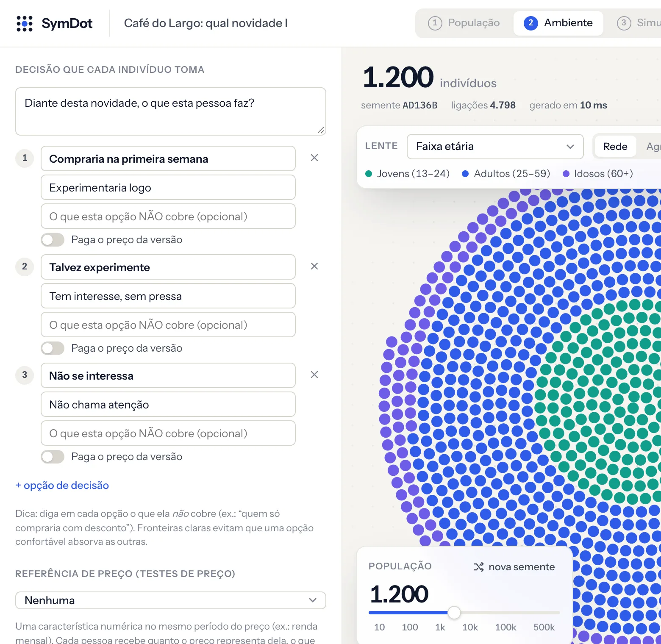Remove decision option 1 with its X
The height and width of the screenshot is (644, 661).
click(x=314, y=158)
